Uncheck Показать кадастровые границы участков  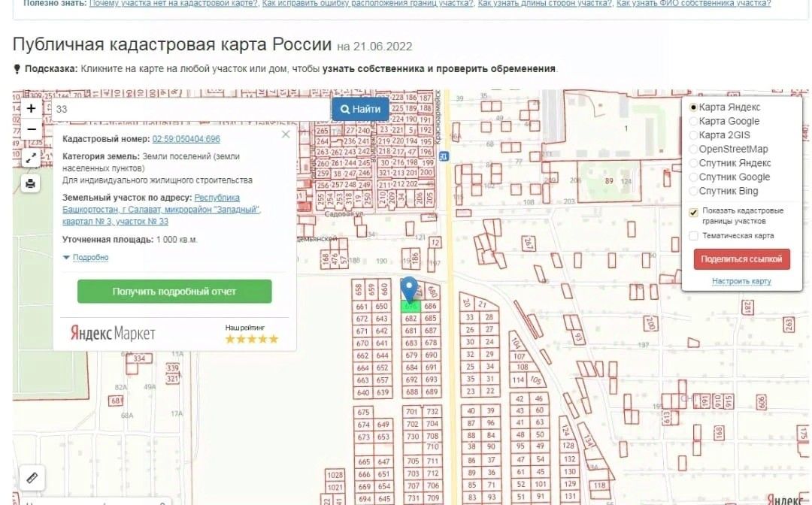point(693,212)
